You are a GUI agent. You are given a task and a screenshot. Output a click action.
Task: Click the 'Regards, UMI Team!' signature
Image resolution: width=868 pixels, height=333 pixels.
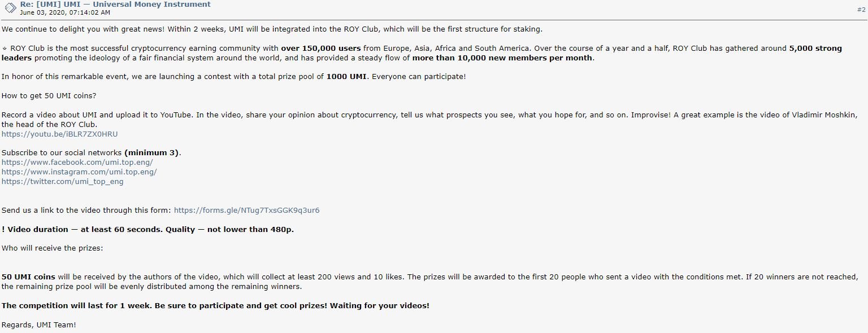tap(38, 325)
